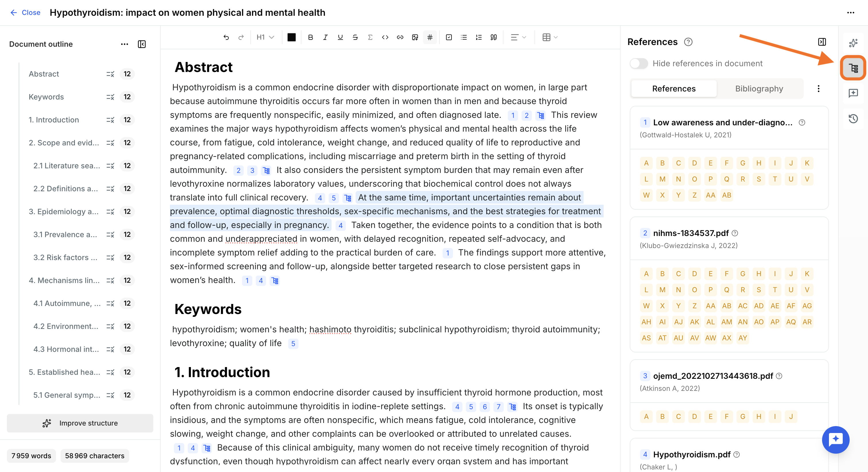868x472 pixels.
Task: Open the table insert dropdown
Action: (550, 37)
